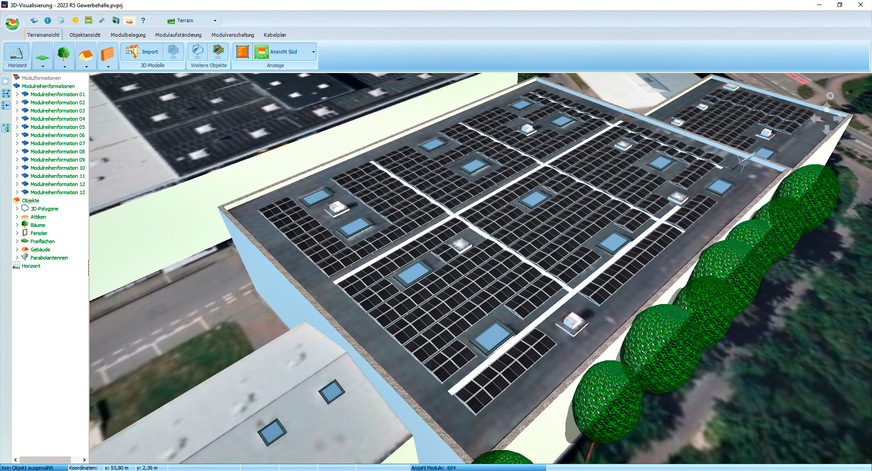
Task: Click tree panel horizontal scrollbar left arrow
Action: pyautogui.click(x=16, y=460)
